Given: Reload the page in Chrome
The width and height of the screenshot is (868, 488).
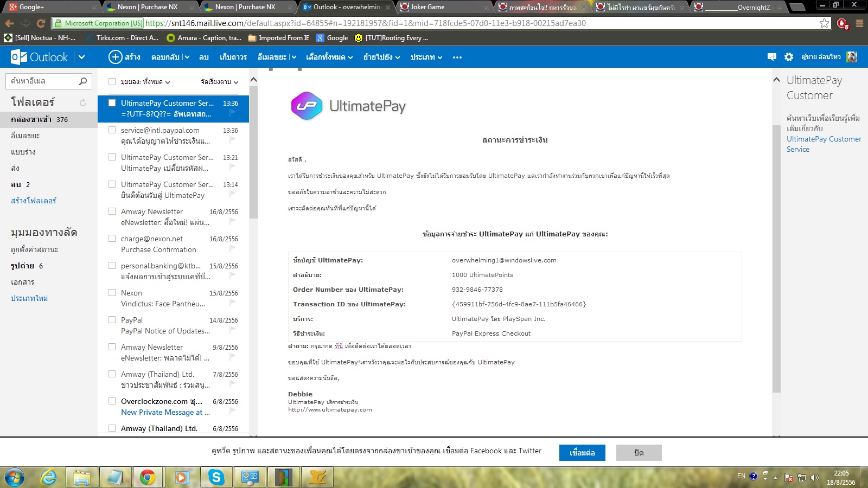Looking at the screenshot, I should coord(41,23).
